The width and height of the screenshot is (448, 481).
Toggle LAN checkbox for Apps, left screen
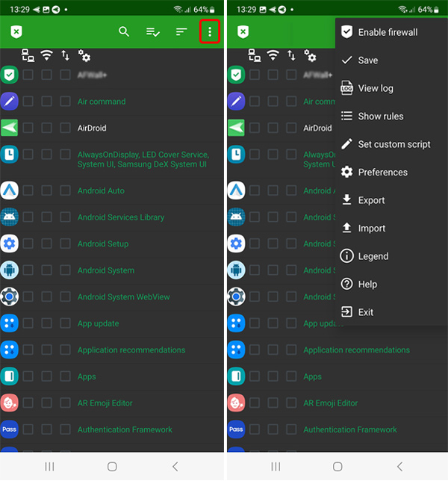click(x=28, y=376)
